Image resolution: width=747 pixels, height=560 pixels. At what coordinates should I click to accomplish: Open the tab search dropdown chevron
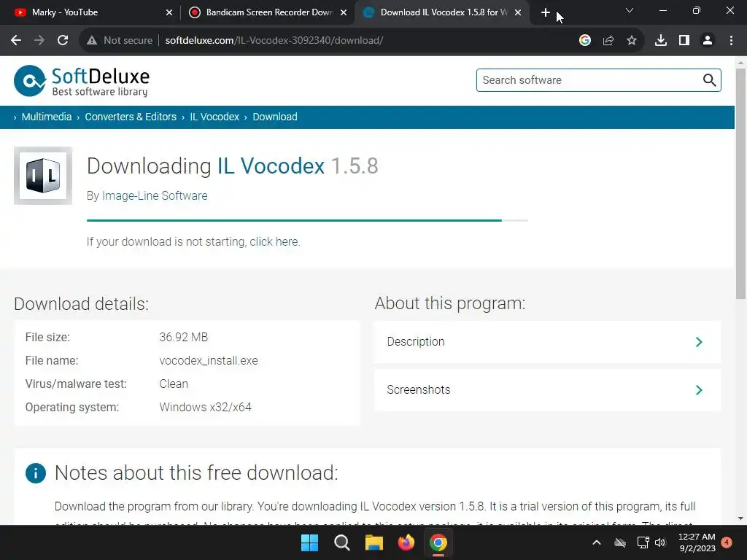[x=630, y=10]
